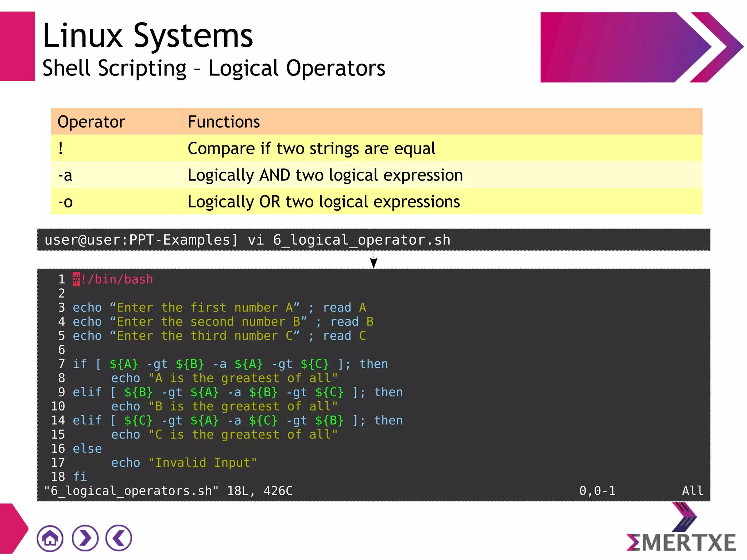
Task: Go to the home slide icon
Action: tap(50, 538)
